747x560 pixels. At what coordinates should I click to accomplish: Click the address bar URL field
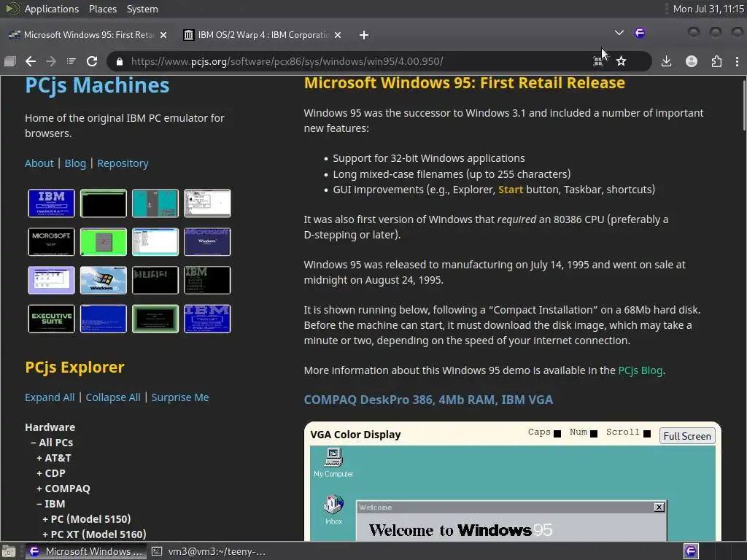coord(352,61)
